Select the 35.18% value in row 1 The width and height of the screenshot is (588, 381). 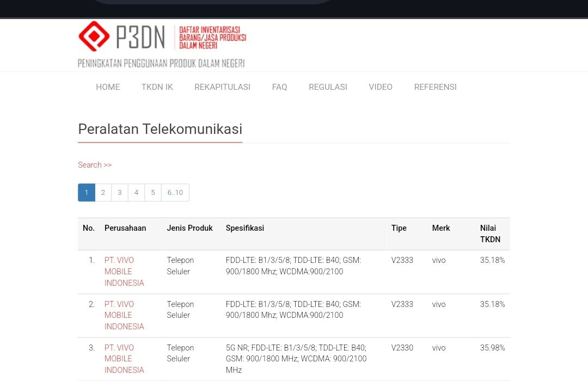point(492,260)
